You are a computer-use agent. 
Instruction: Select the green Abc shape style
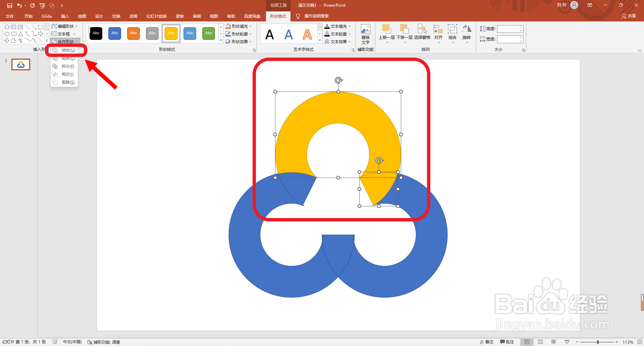pos(209,33)
